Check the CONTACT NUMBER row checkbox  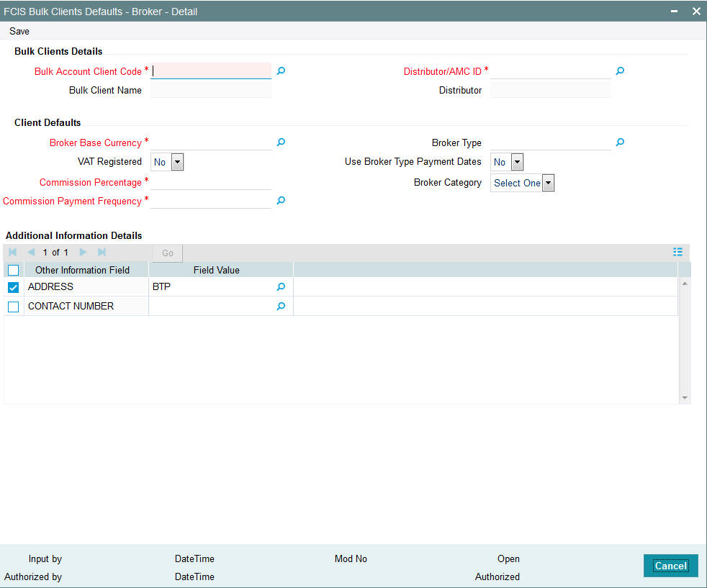coord(14,307)
